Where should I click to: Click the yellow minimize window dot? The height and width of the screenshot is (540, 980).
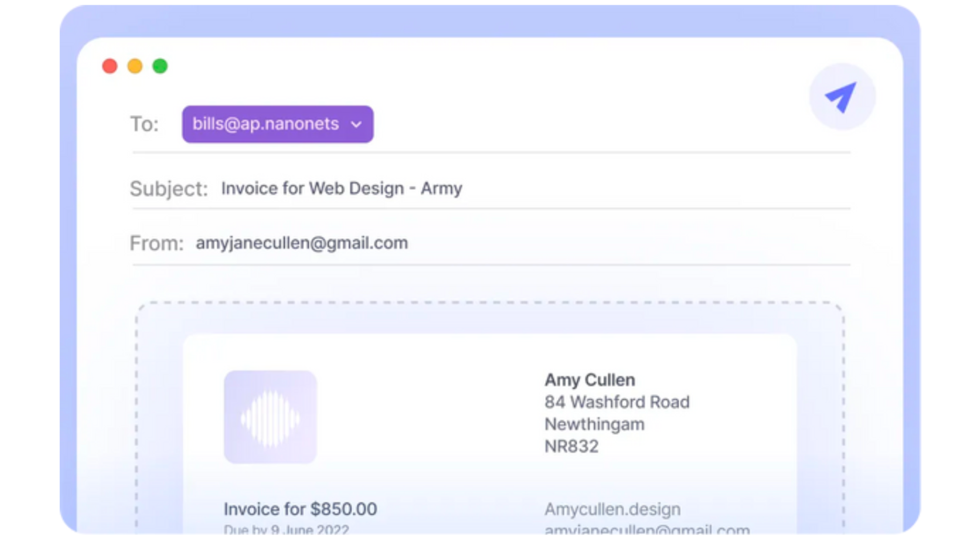coord(135,66)
